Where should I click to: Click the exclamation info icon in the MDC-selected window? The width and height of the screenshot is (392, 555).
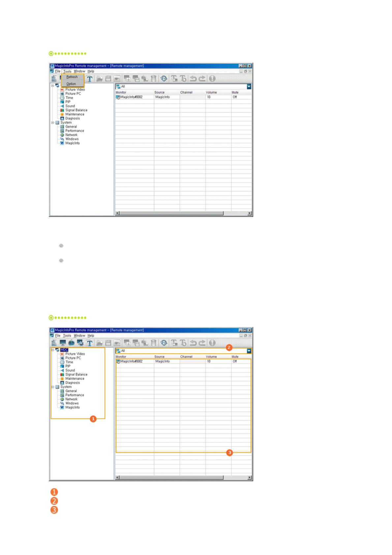coord(212,343)
